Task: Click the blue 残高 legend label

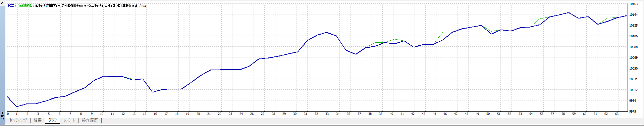Action: (11, 6)
